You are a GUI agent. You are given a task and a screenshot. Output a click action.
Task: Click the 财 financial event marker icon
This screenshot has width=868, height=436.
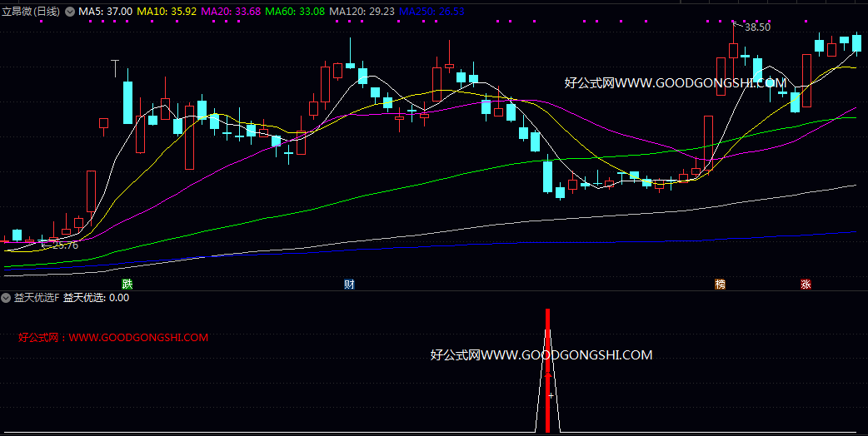click(x=349, y=284)
